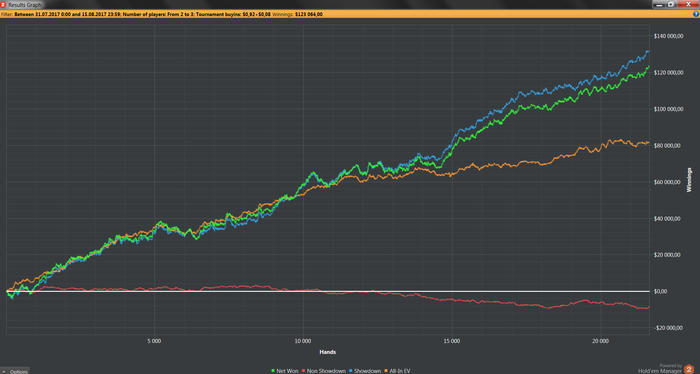Image resolution: width=700 pixels, height=374 pixels.
Task: Click the green Net Won color marker
Action: click(x=273, y=371)
